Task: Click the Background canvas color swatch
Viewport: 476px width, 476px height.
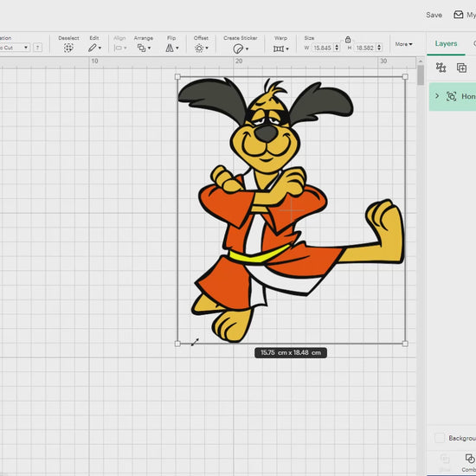Action: tap(440, 438)
